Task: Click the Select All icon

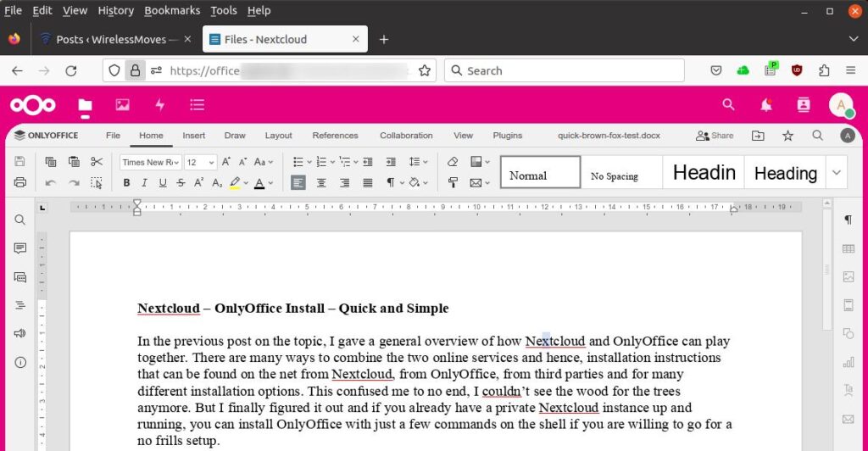Action: pos(97,182)
